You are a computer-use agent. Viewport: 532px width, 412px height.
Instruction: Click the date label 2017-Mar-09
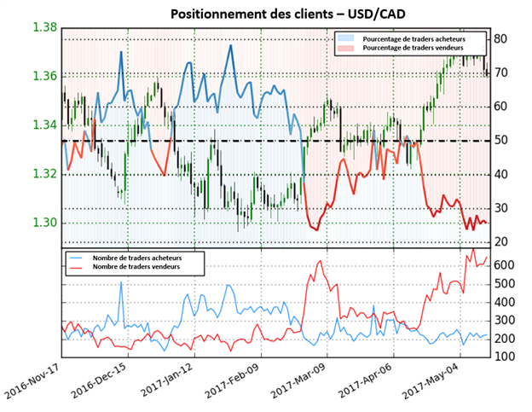click(298, 380)
